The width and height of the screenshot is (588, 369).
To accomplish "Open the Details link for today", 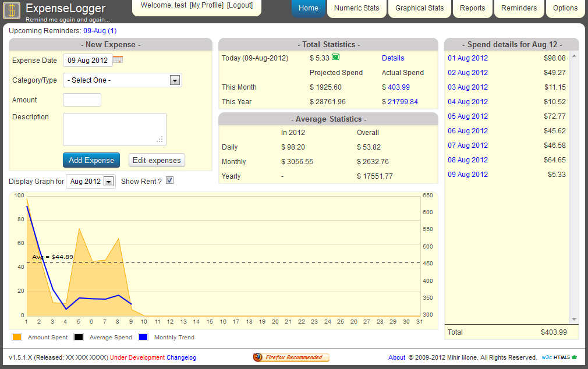I will point(393,58).
